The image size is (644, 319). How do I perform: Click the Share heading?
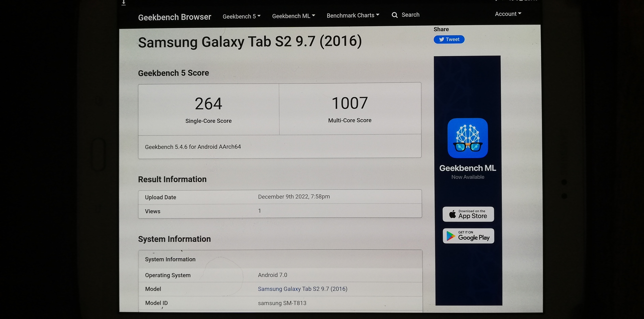[441, 29]
